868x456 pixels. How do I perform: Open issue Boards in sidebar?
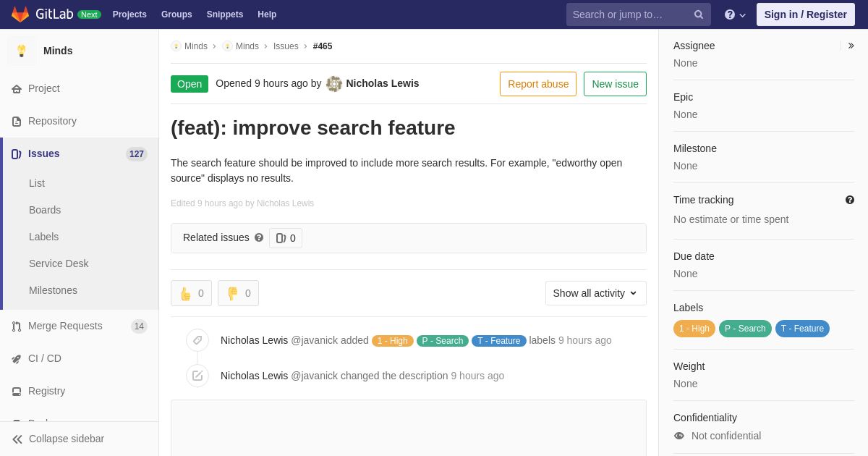[x=45, y=210]
